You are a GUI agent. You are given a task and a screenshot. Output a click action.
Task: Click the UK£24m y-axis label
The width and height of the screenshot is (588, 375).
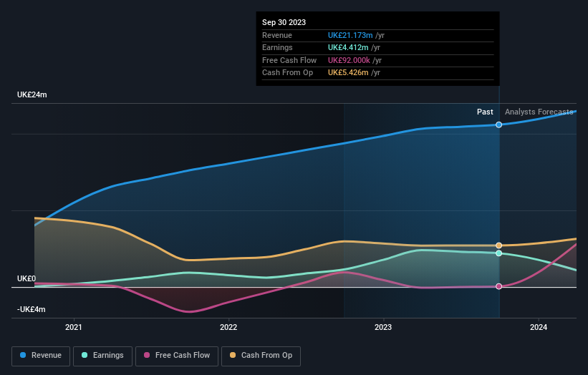(x=32, y=94)
